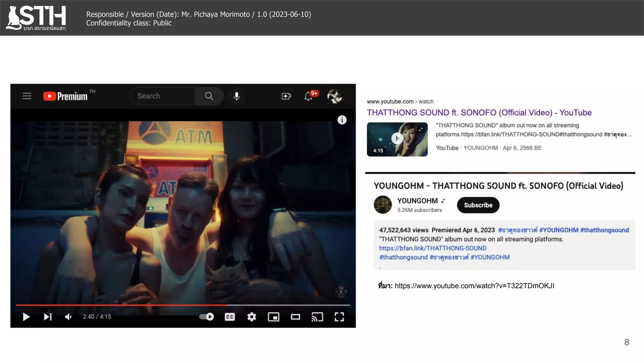Enter fullscreen mode
The height and width of the screenshot is (362, 644).
(x=339, y=317)
